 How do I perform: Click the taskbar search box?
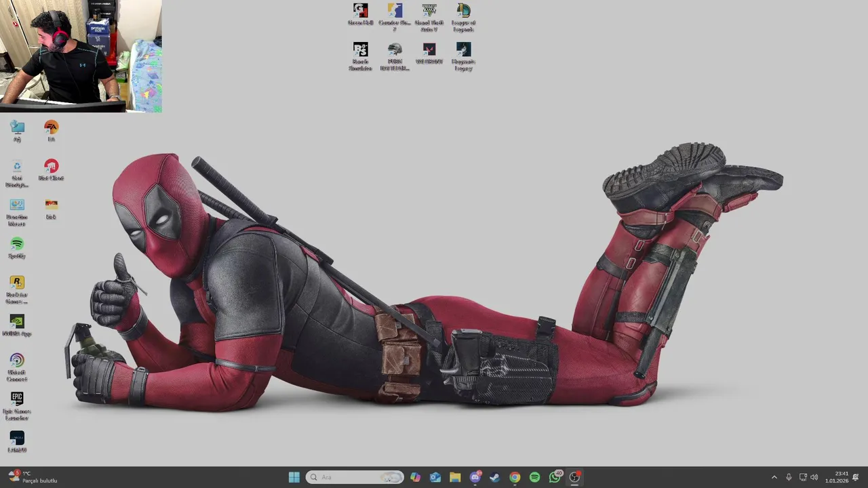(355, 477)
